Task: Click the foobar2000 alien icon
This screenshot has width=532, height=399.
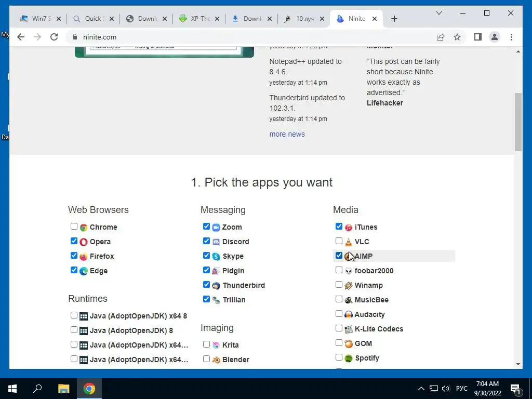Action: (x=349, y=271)
